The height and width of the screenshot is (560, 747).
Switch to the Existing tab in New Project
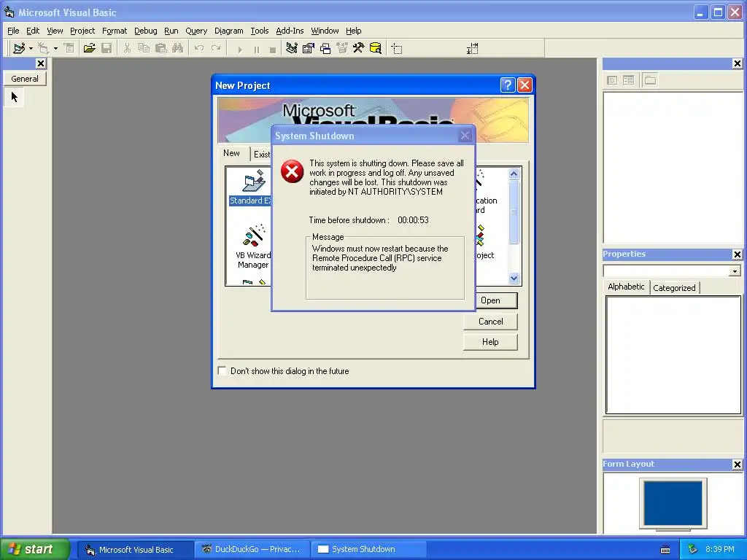click(x=262, y=155)
